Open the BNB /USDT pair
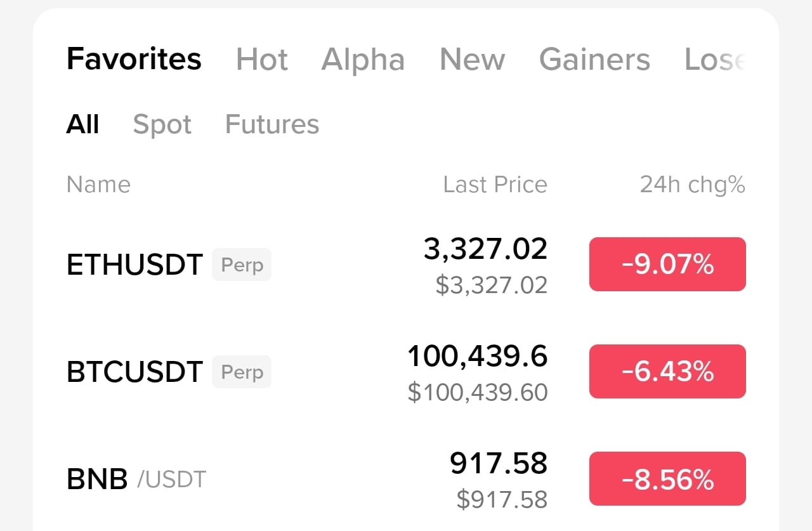 406,480
